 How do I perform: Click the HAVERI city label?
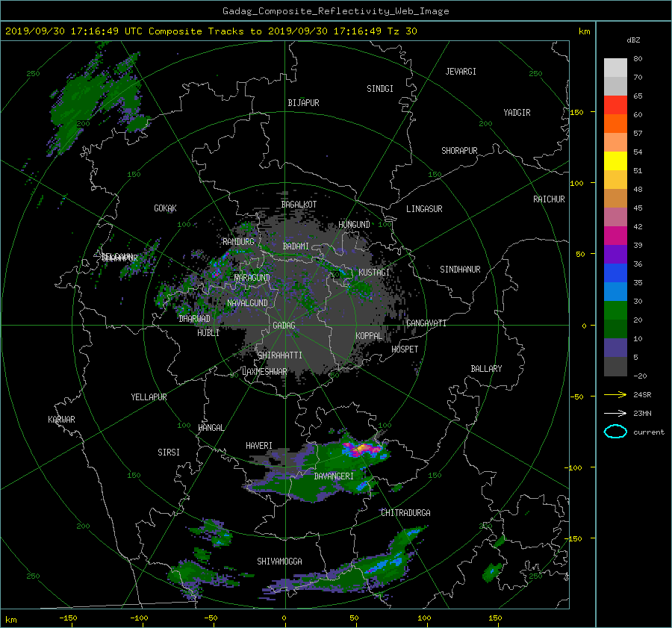tap(259, 446)
